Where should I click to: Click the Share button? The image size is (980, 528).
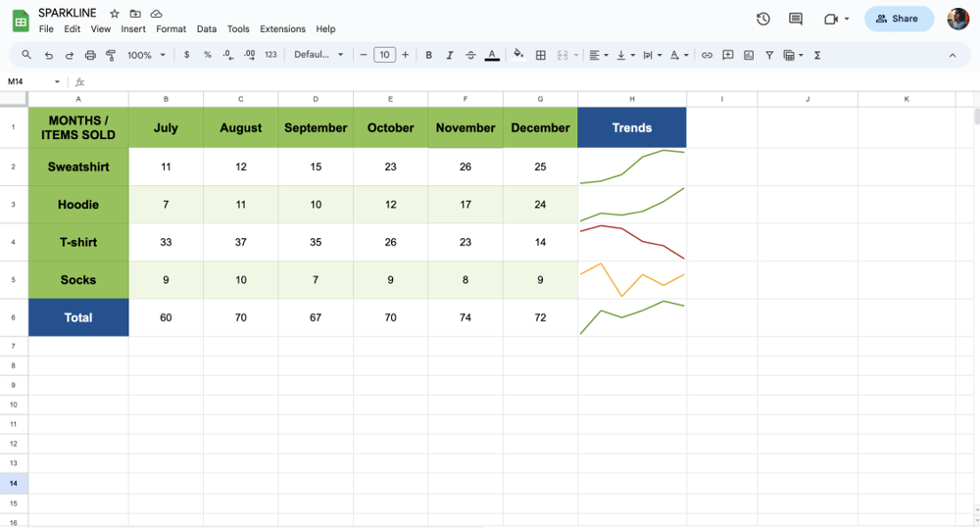pyautogui.click(x=898, y=19)
